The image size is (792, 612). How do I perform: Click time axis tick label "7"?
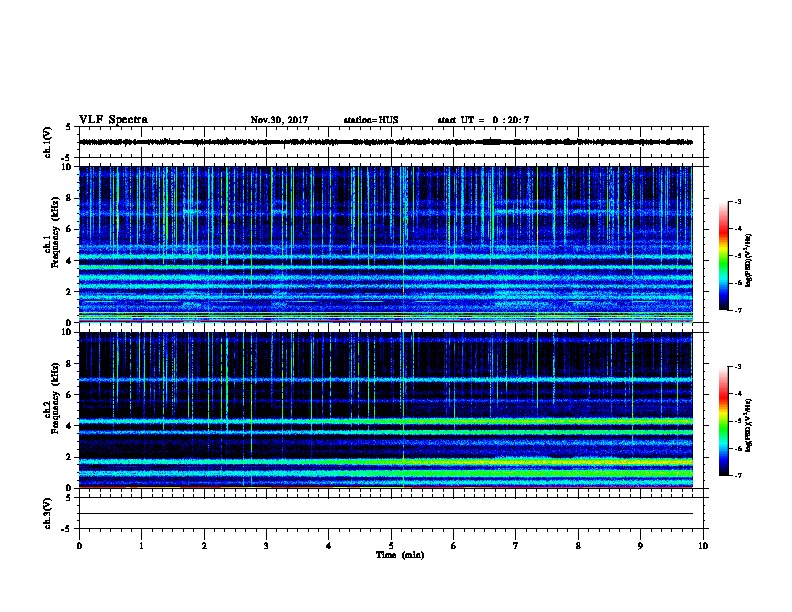[516, 546]
